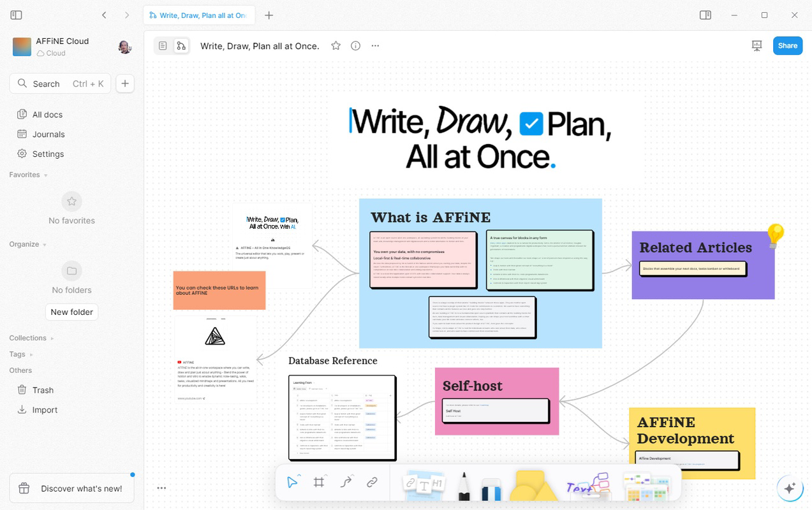Select the Link tool
Image resolution: width=812 pixels, height=510 pixels.
[372, 483]
